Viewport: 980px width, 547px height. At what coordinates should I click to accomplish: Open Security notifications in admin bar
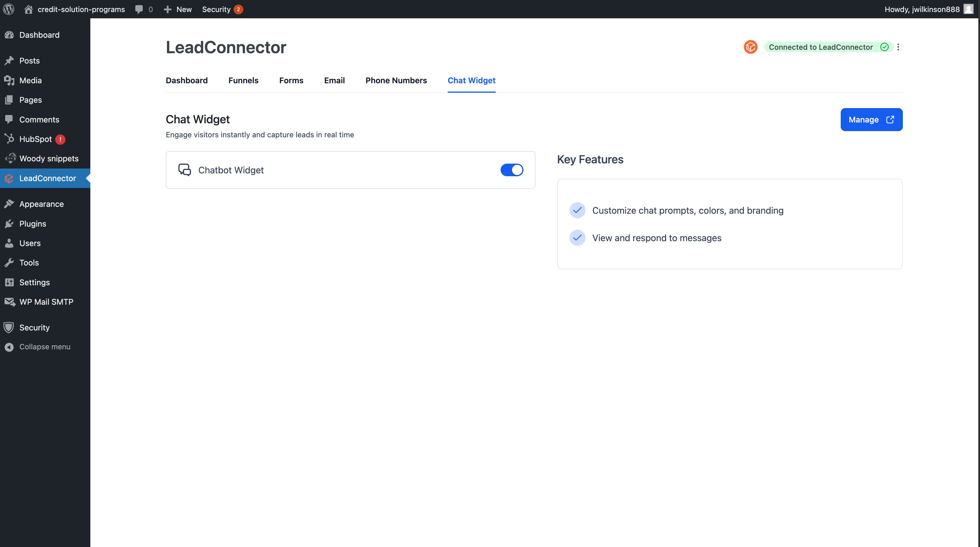pyautogui.click(x=222, y=9)
